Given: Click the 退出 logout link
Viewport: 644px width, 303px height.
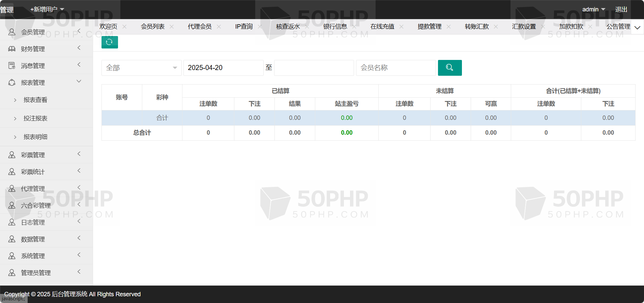Looking at the screenshot, I should pyautogui.click(x=621, y=9).
